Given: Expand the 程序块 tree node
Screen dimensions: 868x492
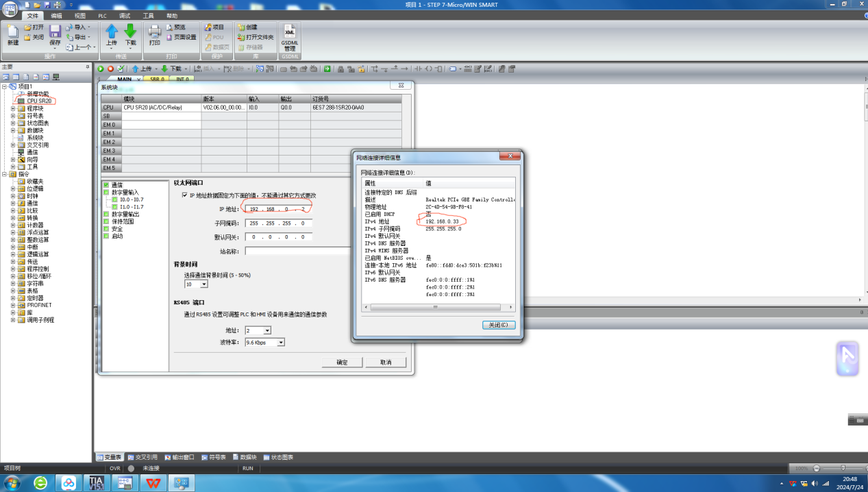Looking at the screenshot, I should 13,108.
